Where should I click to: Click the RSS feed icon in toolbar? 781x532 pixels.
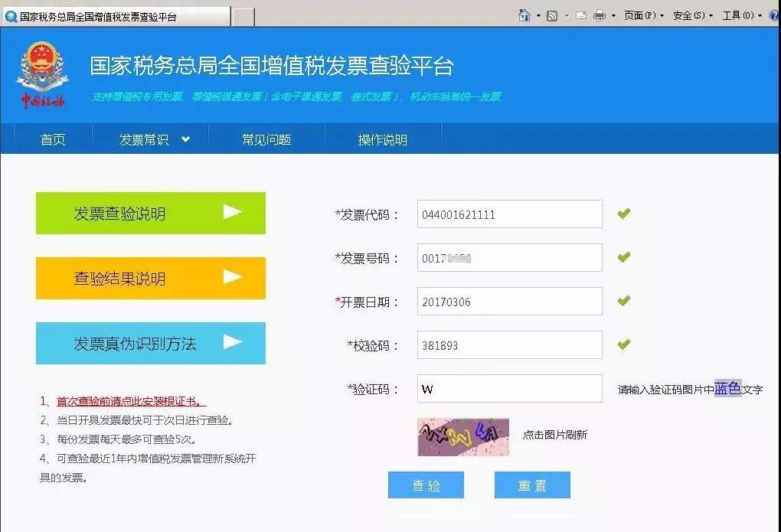pyautogui.click(x=553, y=14)
